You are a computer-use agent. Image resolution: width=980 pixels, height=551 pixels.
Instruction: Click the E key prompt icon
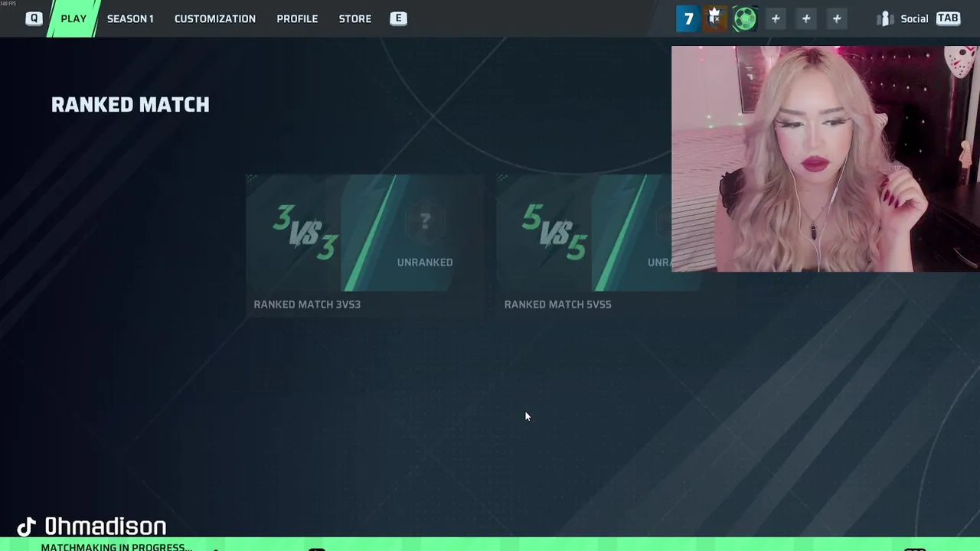click(398, 18)
